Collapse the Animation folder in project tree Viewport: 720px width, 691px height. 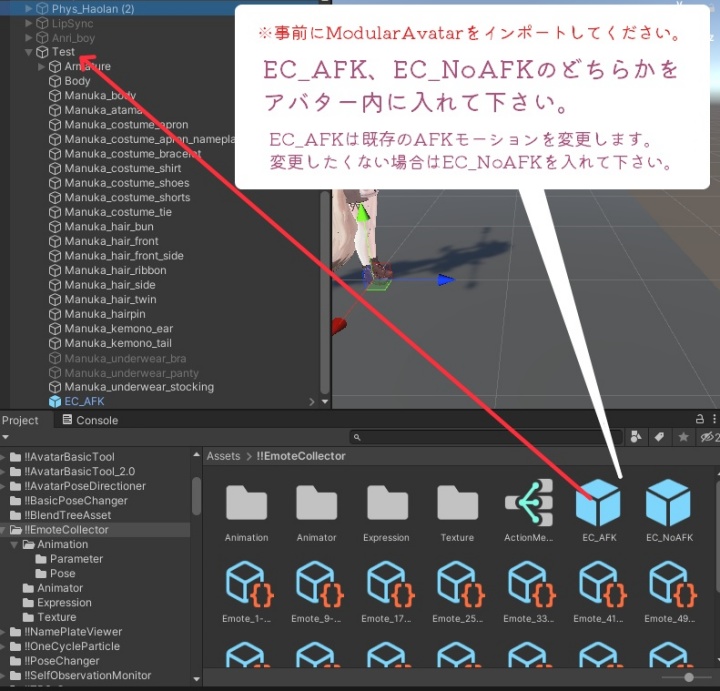[x=14, y=545]
